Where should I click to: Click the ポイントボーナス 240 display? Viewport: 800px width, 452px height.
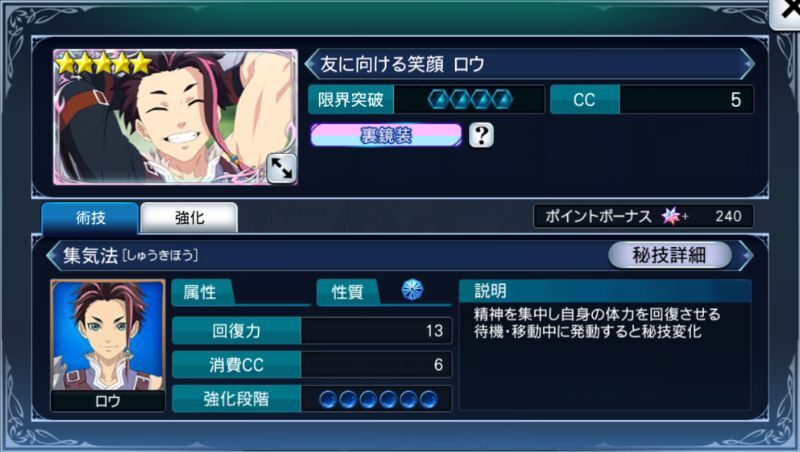643,216
